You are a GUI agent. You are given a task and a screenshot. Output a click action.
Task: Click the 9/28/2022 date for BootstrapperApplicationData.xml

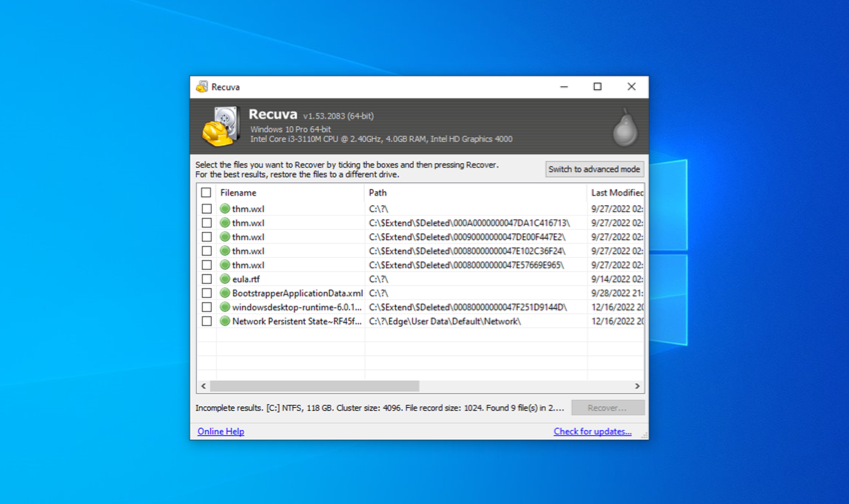617,293
